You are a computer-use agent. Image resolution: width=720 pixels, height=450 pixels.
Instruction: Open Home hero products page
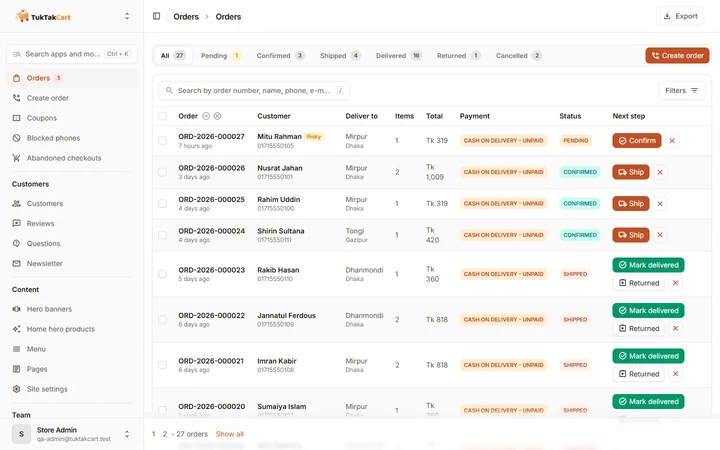click(72, 329)
